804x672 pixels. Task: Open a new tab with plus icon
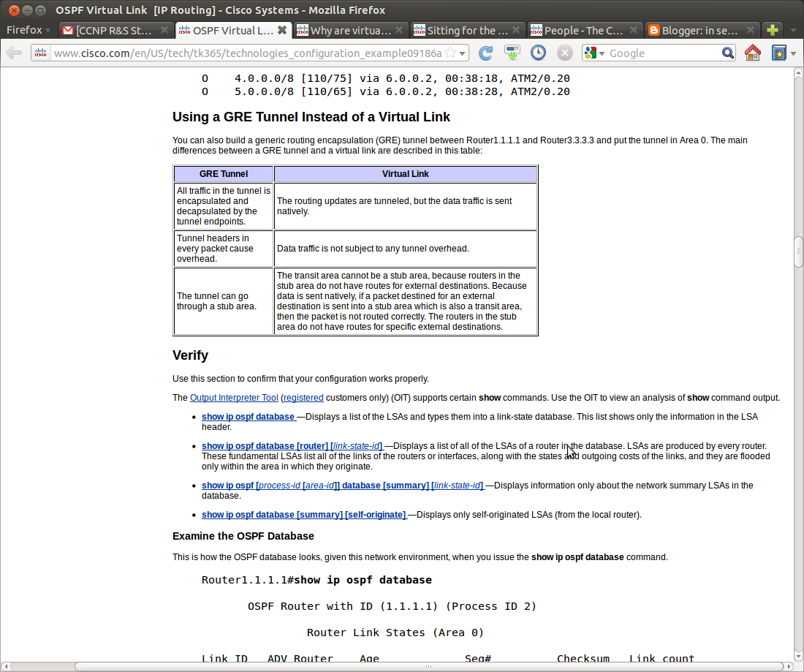(773, 30)
